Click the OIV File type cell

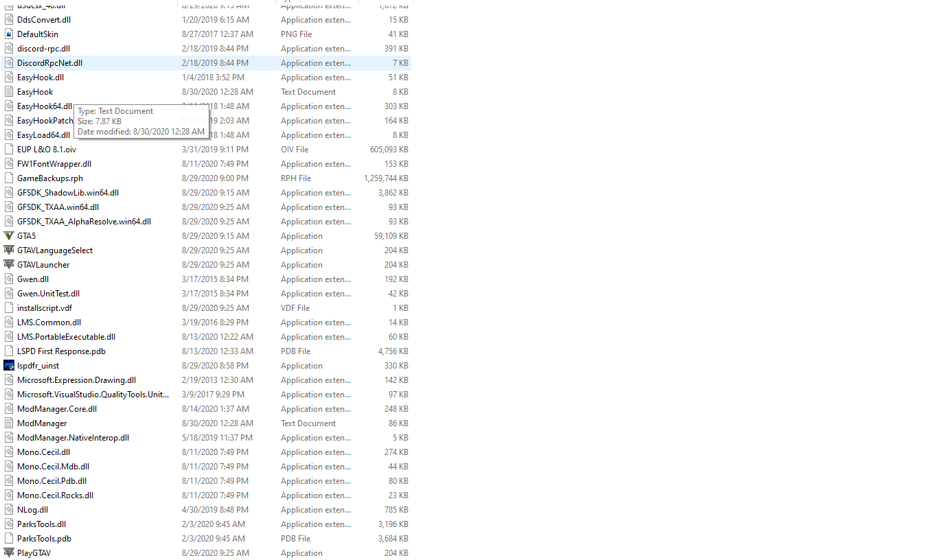point(295,150)
